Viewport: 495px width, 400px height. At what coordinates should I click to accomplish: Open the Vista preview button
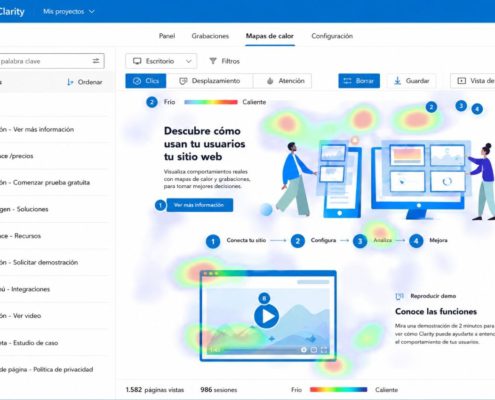click(473, 81)
